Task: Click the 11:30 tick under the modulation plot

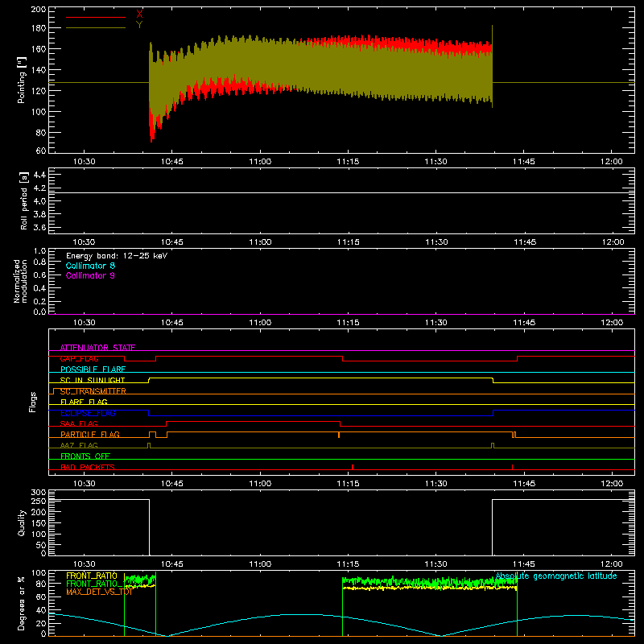Action: click(x=436, y=323)
